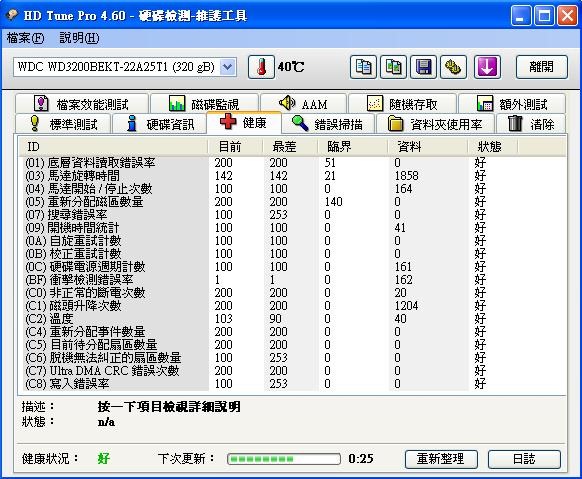Image resolution: width=582 pixels, height=479 pixels.
Task: Minimize the HD Tune Pro window
Action: pos(520,16)
